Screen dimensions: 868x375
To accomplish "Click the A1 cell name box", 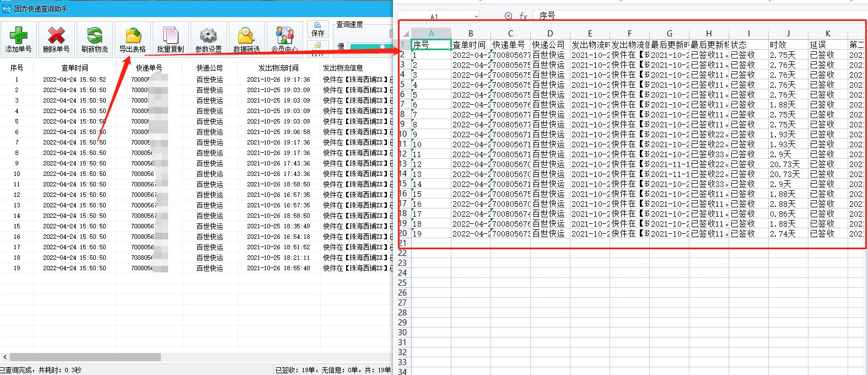I will click(x=435, y=17).
